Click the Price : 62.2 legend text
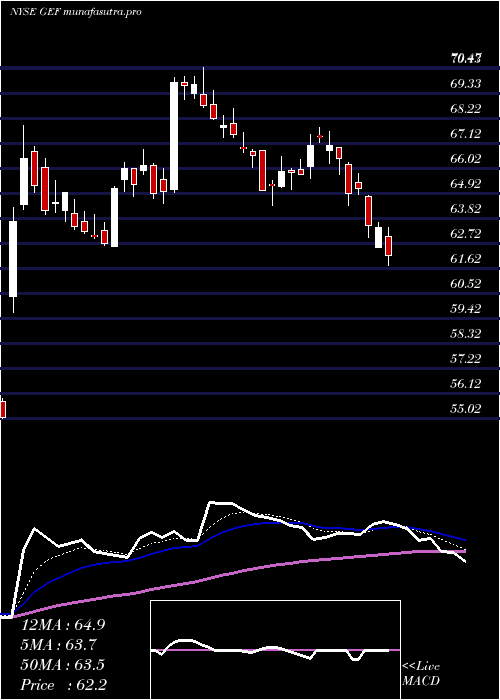This screenshot has height=700, width=500. 64,685
